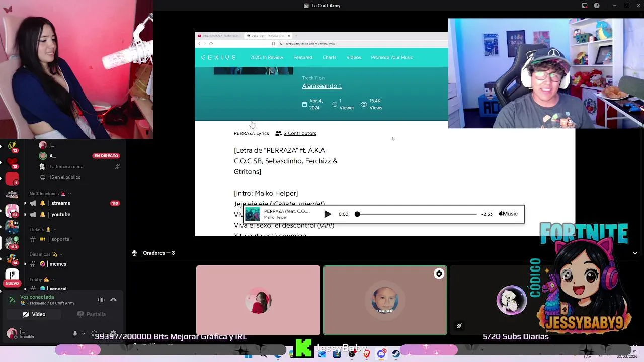Open the server with the 13 badge
The width and height of the screenshot is (644, 362).
pyautogui.click(x=12, y=146)
